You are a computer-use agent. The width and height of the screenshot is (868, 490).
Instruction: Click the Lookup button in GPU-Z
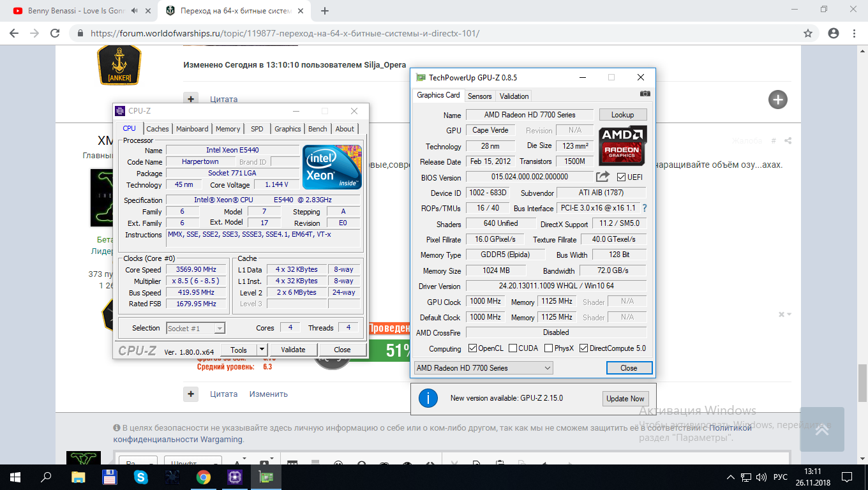coord(623,115)
